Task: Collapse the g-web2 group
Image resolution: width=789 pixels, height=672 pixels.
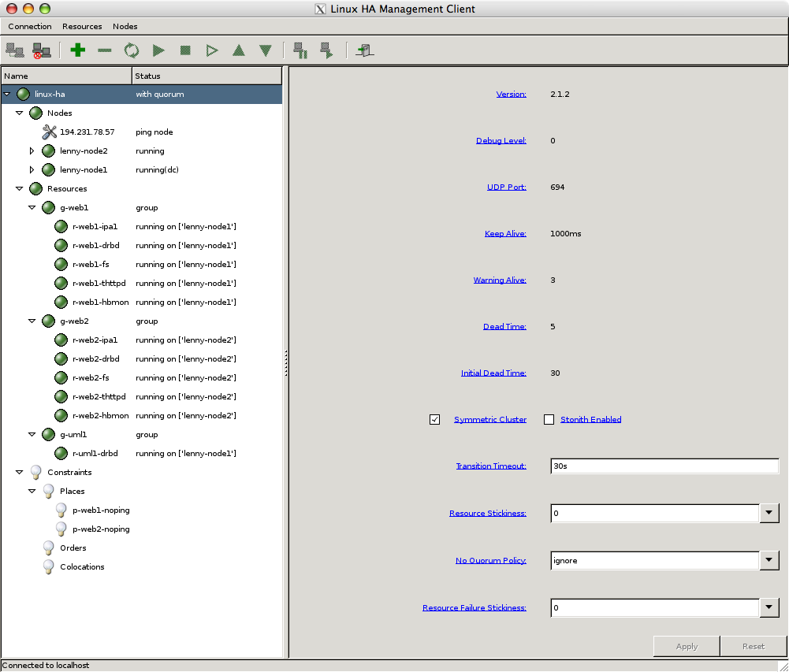Action: (32, 321)
